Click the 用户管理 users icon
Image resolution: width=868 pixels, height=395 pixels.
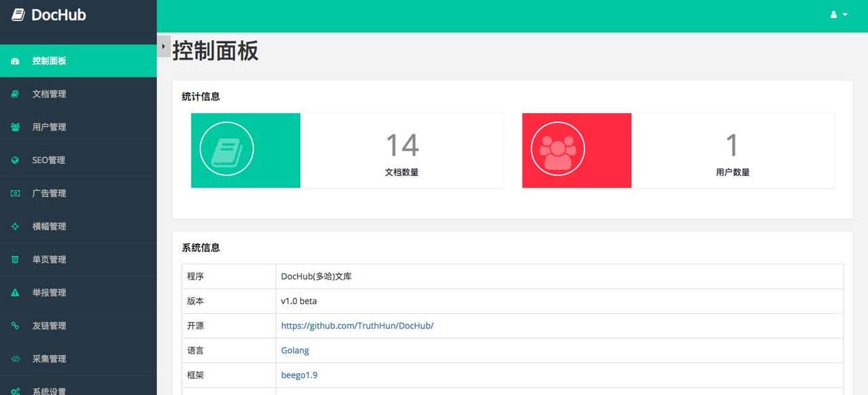[15, 127]
